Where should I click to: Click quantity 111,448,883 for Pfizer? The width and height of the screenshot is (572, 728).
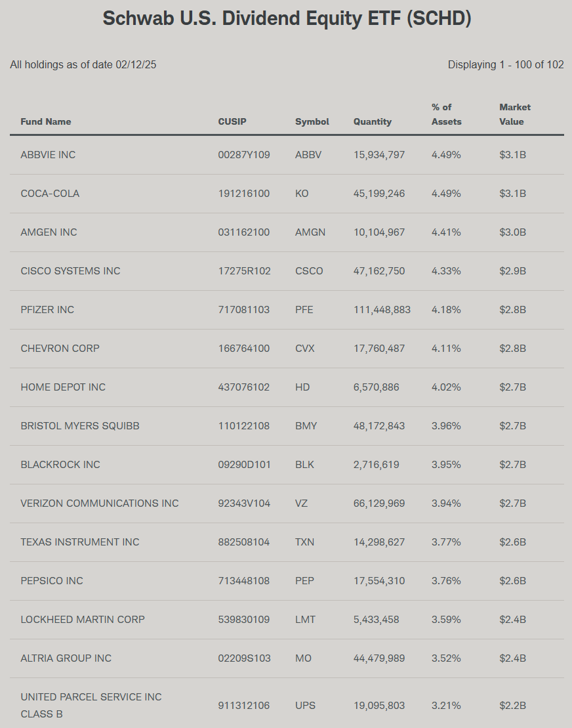coord(382,310)
